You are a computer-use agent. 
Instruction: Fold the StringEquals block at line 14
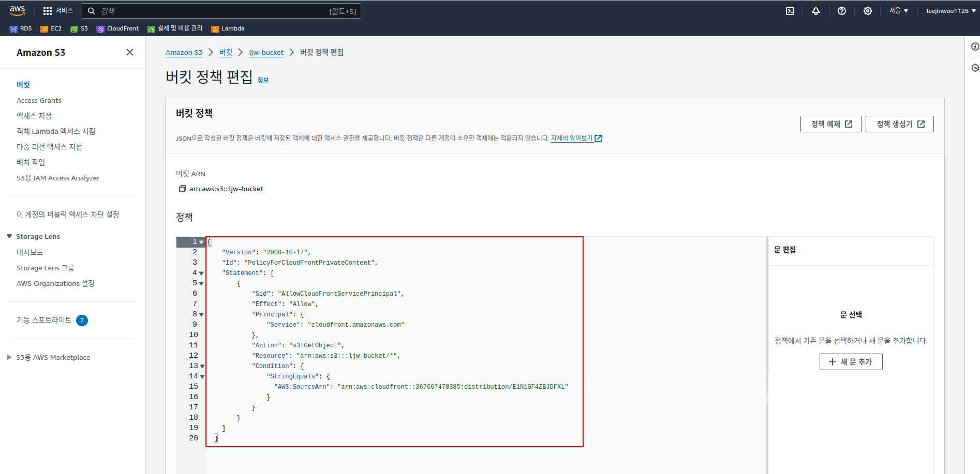point(202,376)
